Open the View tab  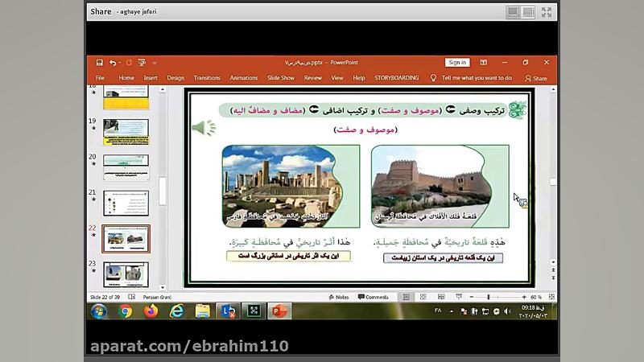(x=337, y=78)
